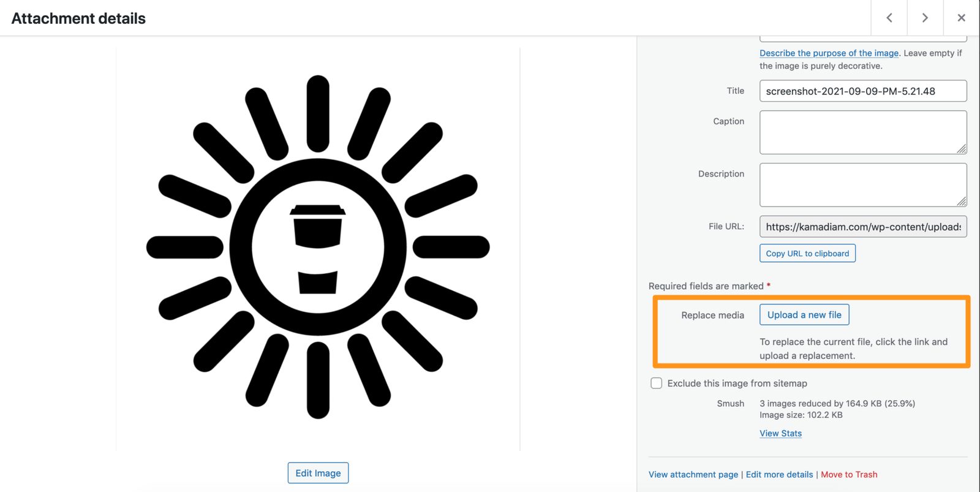Go to the previous attachment

click(x=889, y=18)
